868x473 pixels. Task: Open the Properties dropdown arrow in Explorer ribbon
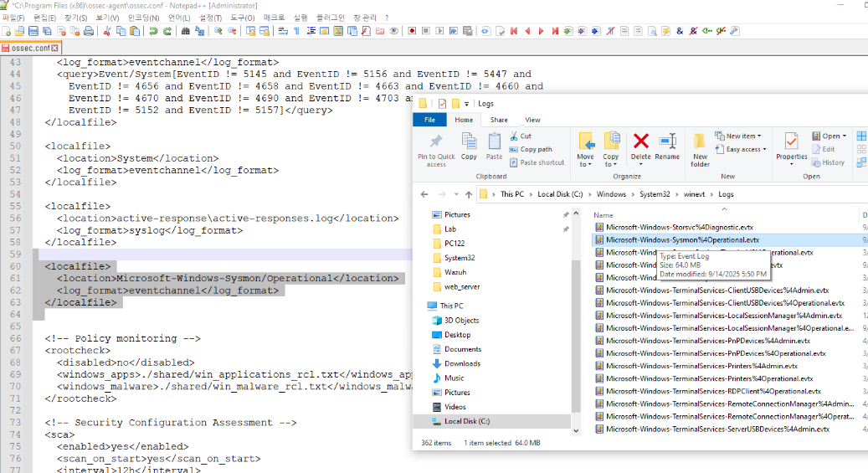[792, 164]
